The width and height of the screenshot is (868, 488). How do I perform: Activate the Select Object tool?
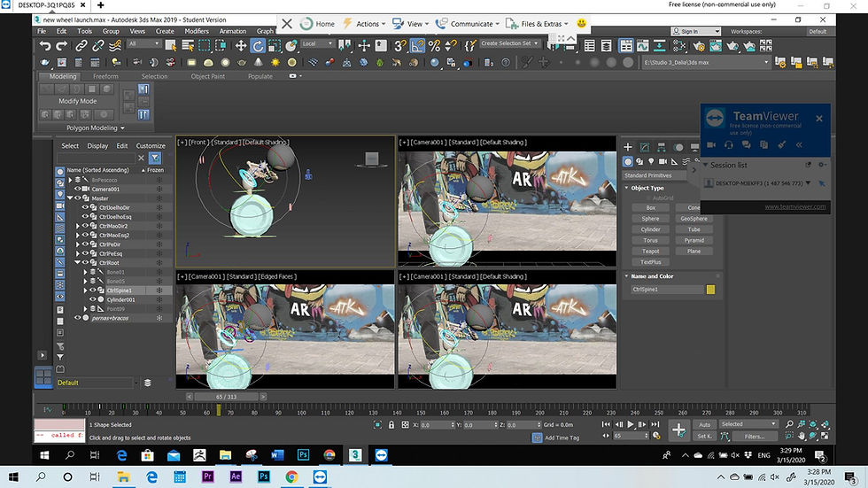pos(170,46)
